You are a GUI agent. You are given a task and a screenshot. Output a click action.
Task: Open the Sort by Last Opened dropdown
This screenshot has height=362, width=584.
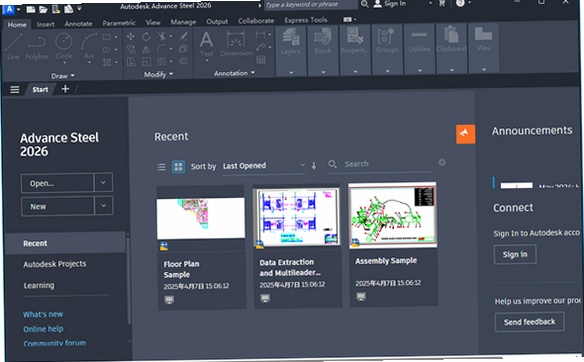264,166
